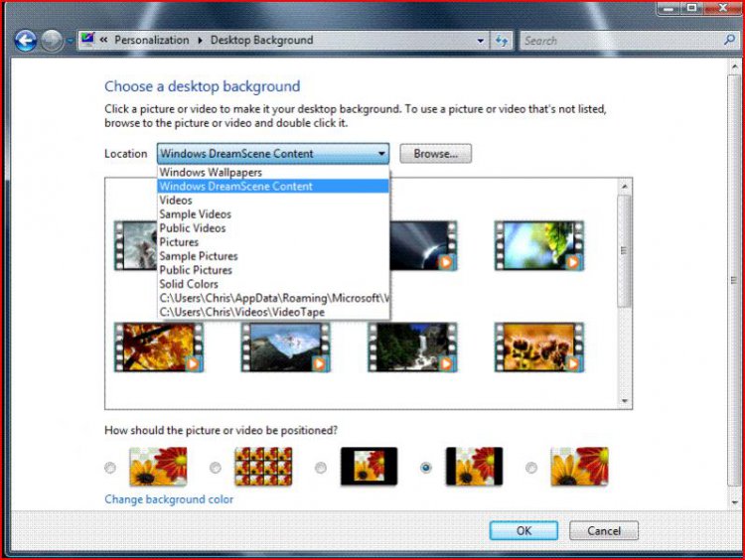Click the Personalization control panel icon in address bar

(87, 40)
